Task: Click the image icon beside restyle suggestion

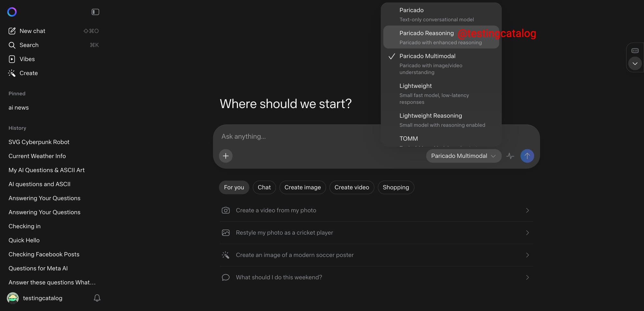Action: (226, 233)
